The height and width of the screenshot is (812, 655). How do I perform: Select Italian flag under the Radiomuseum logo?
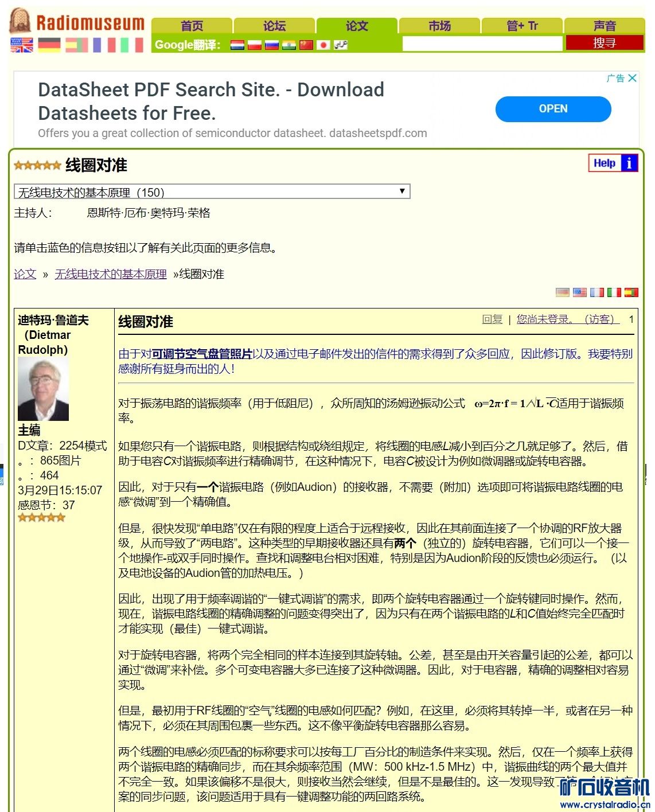[x=131, y=45]
